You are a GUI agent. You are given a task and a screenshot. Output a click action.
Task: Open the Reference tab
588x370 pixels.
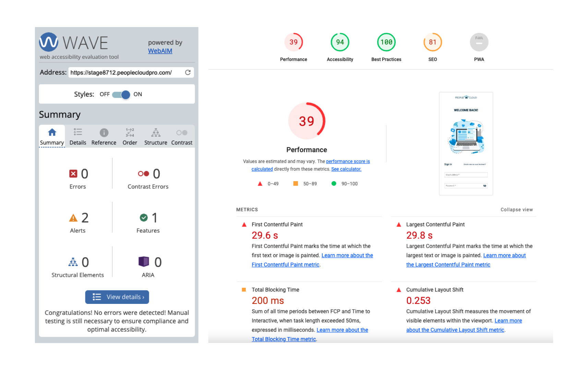104,137
